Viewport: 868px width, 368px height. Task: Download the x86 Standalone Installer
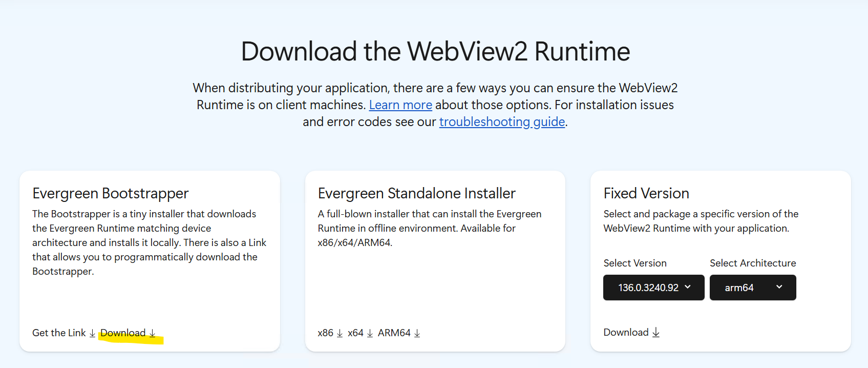coord(330,333)
